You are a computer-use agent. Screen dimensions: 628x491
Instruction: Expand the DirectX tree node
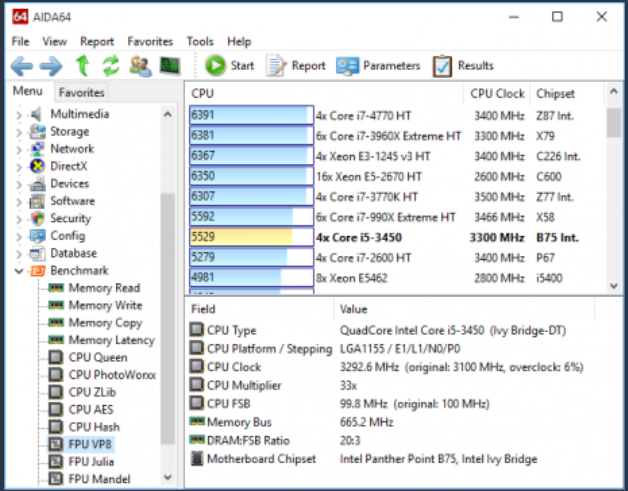pyautogui.click(x=18, y=167)
